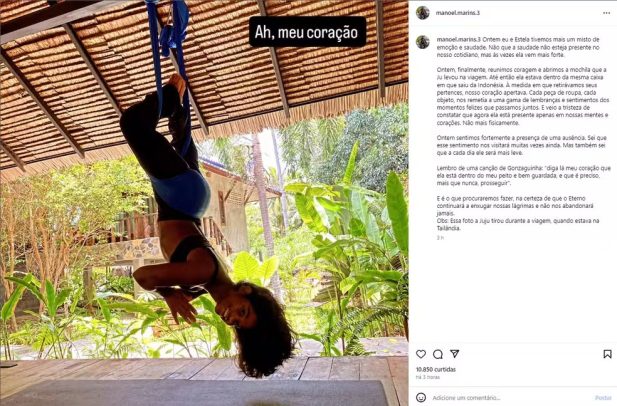Open comments via the speech bubble icon
617x406 pixels.
(438, 354)
